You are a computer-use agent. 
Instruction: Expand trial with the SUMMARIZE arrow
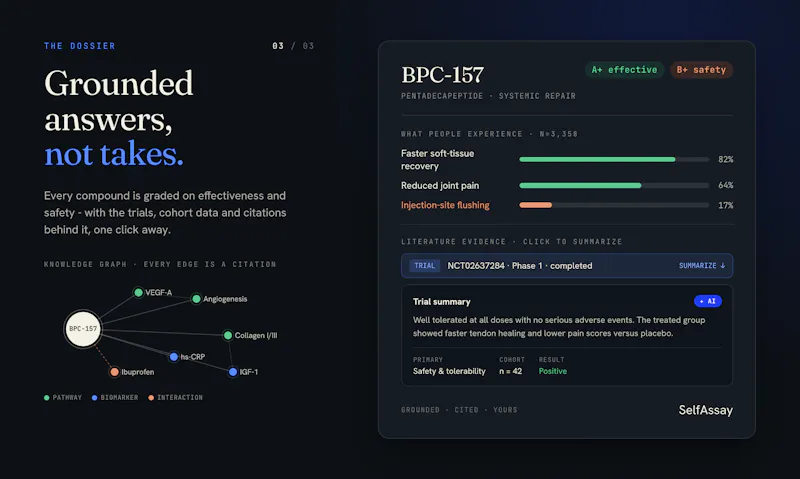702,266
